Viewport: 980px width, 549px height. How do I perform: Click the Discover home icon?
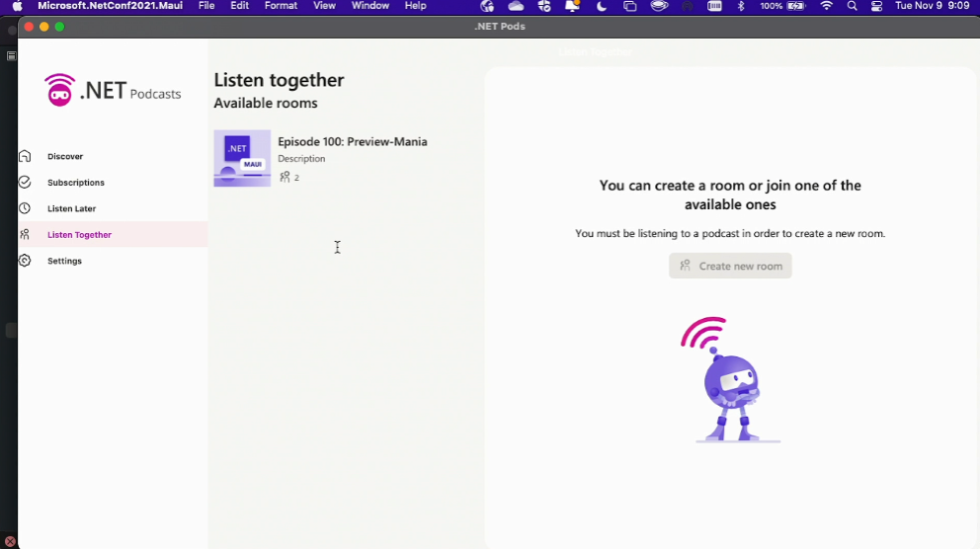pos(25,156)
